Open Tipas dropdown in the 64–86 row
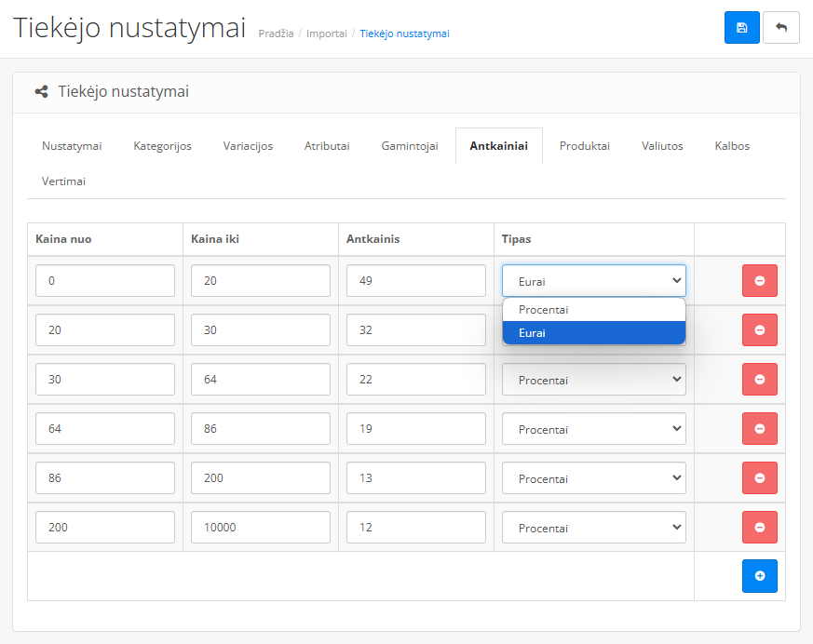This screenshot has height=644, width=813. tap(593, 429)
